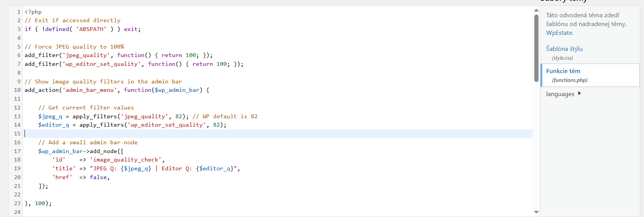Click the scroll up arrow of the code editor

point(536,10)
